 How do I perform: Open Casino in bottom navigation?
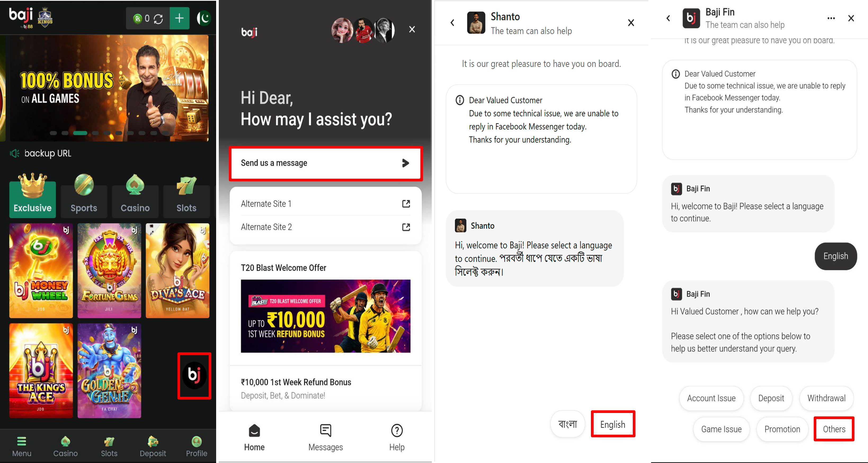coord(65,447)
